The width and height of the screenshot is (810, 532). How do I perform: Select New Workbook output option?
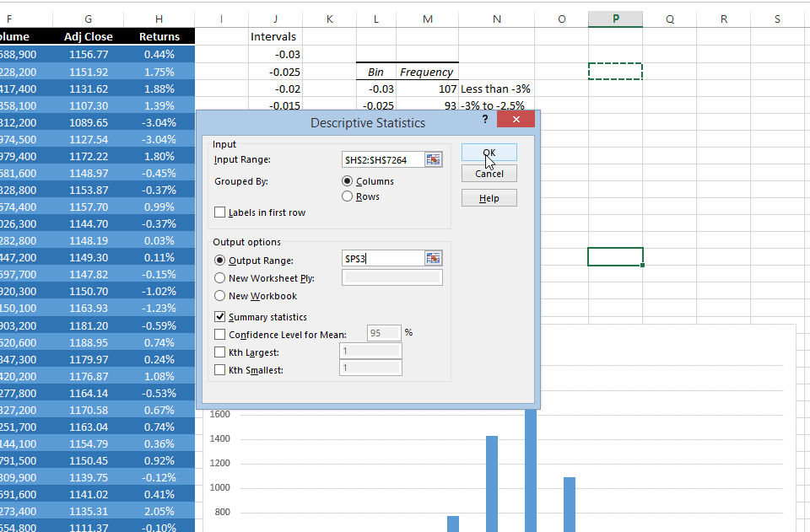221,296
